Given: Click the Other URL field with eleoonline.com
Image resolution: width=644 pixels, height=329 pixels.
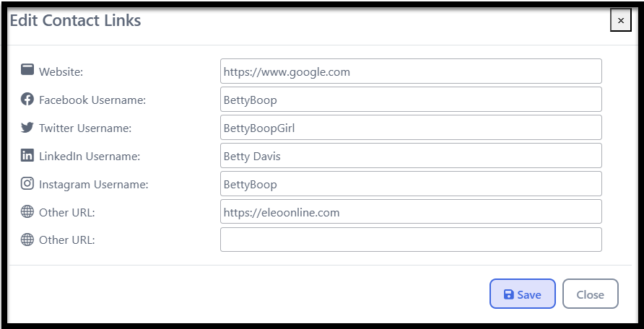Looking at the screenshot, I should pos(411,211).
